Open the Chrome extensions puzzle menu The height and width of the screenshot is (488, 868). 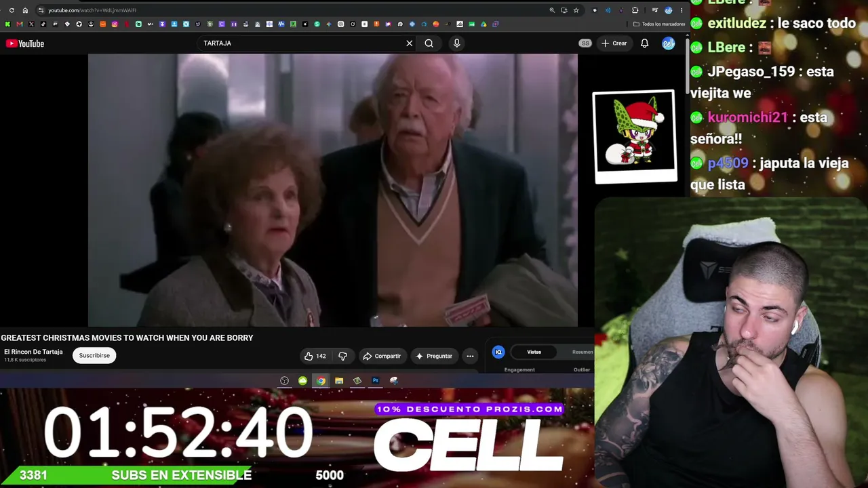635,10
